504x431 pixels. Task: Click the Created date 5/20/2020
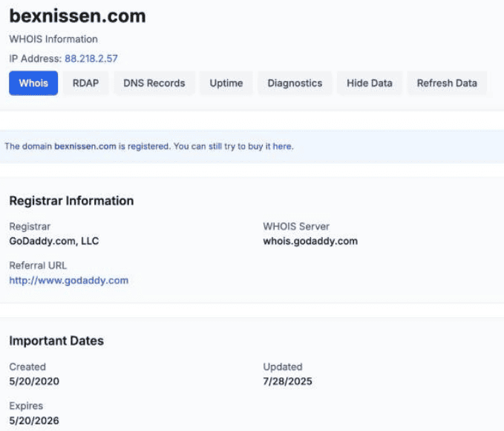[33, 381]
